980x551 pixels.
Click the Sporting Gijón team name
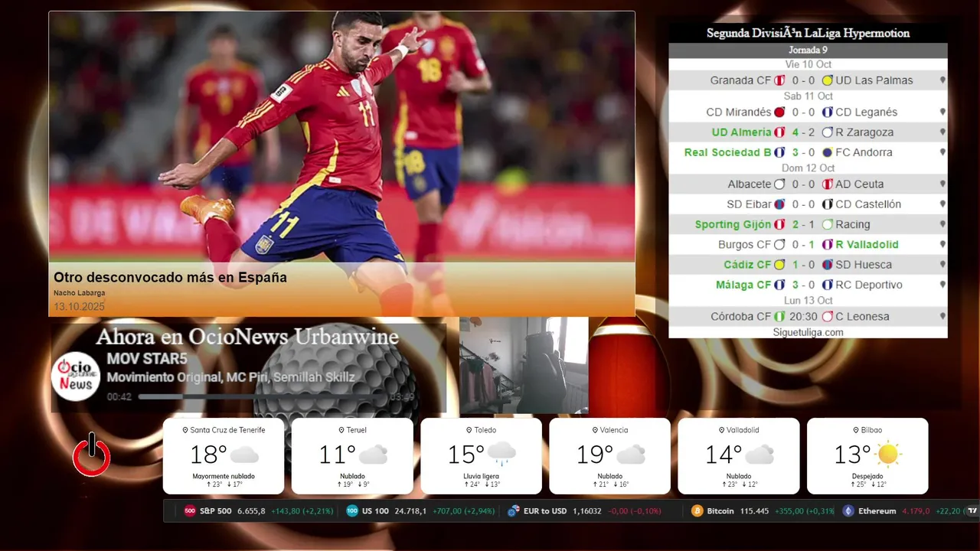click(733, 224)
